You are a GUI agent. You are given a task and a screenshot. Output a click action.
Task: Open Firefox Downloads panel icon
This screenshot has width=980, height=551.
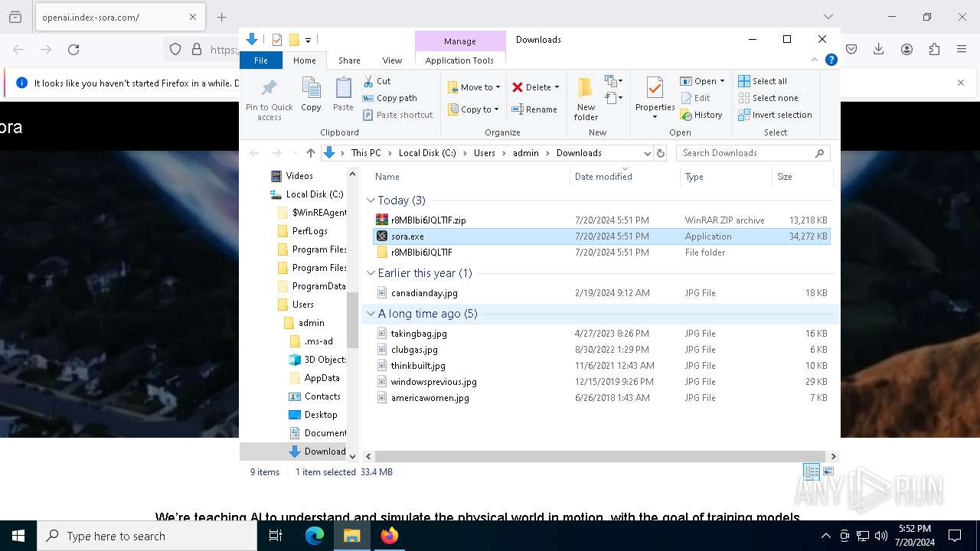(x=879, y=50)
